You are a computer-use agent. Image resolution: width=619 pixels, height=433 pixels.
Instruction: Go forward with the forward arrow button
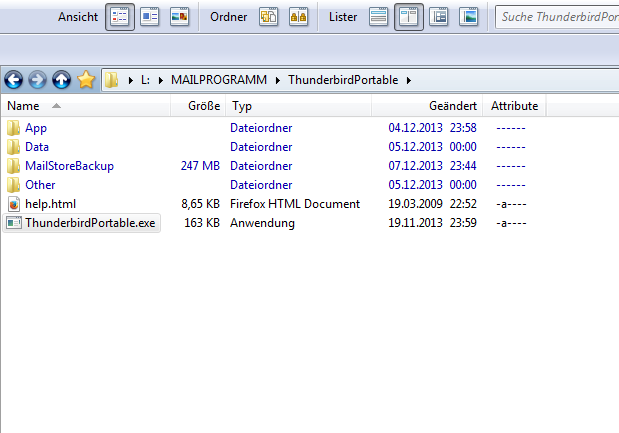[x=38, y=80]
